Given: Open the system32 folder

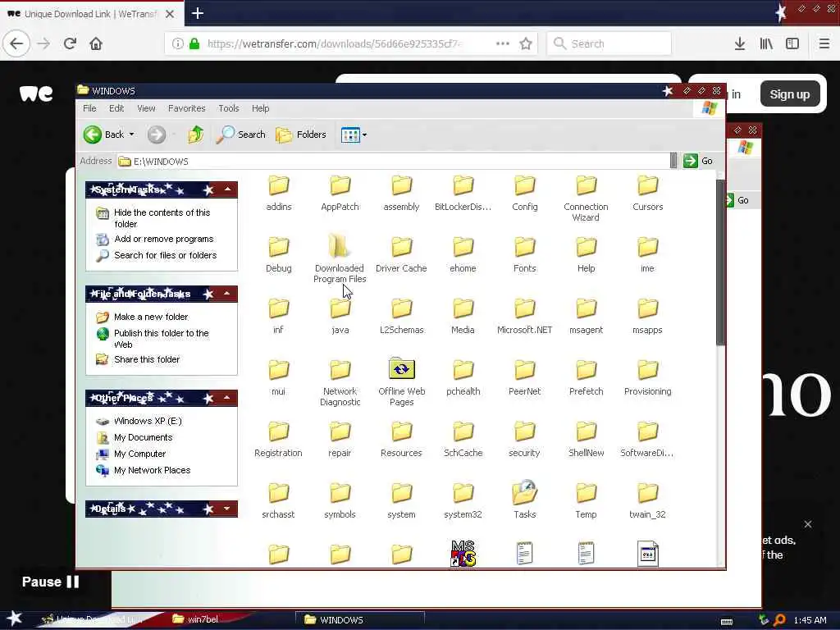Looking at the screenshot, I should [x=463, y=502].
